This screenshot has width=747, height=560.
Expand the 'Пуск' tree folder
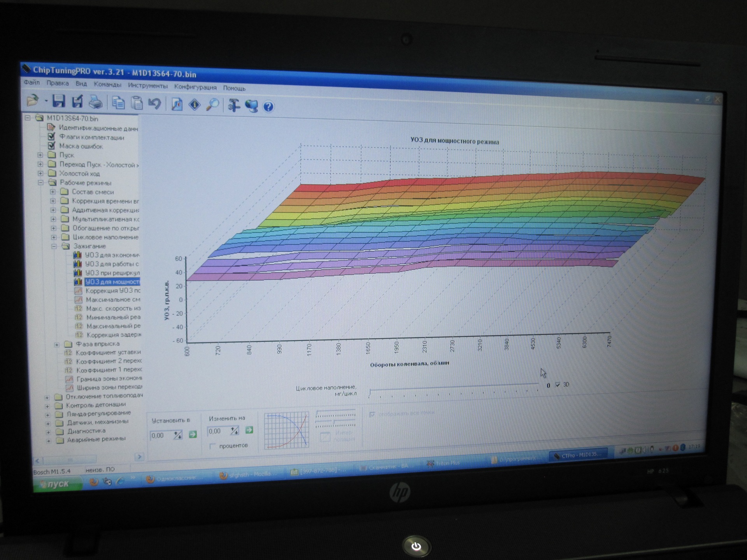(40, 155)
